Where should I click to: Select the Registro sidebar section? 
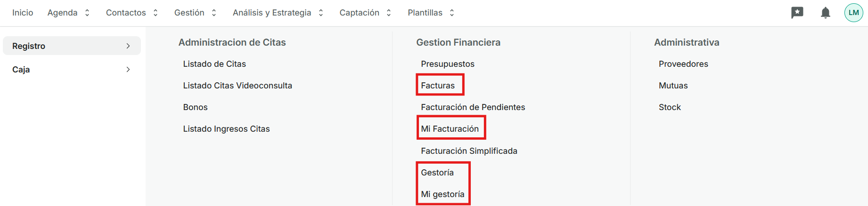point(72,46)
